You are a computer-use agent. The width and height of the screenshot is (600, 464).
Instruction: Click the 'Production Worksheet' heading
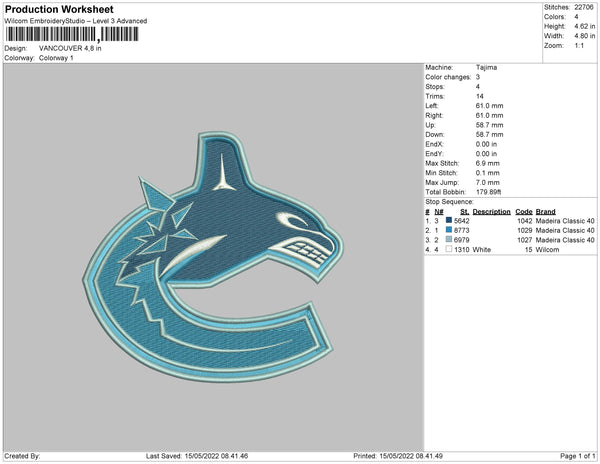click(x=59, y=9)
